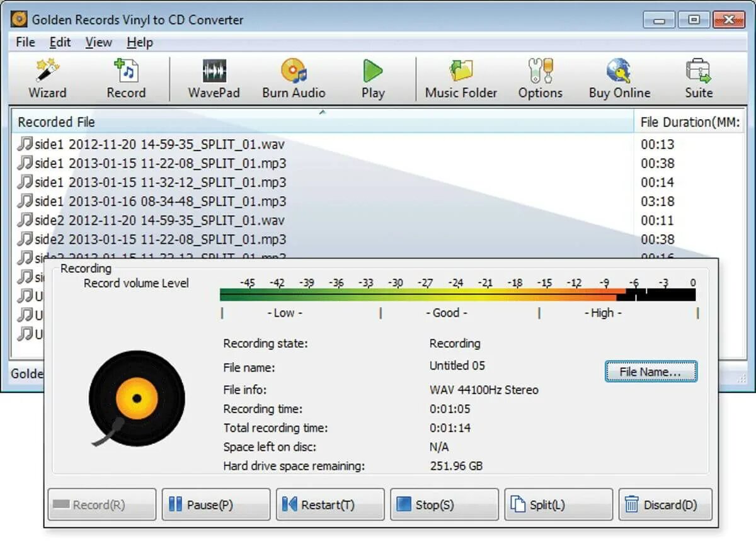
Task: Click the 00:13 duration cell
Action: pyautogui.click(x=658, y=145)
